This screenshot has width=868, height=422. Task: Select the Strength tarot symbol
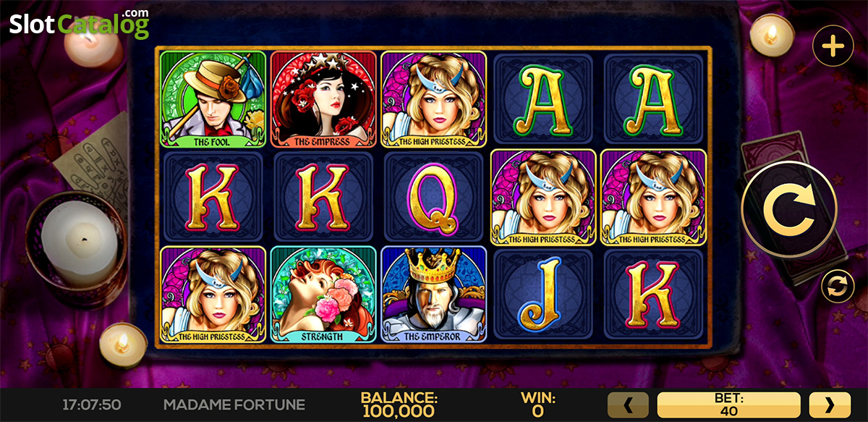323,294
